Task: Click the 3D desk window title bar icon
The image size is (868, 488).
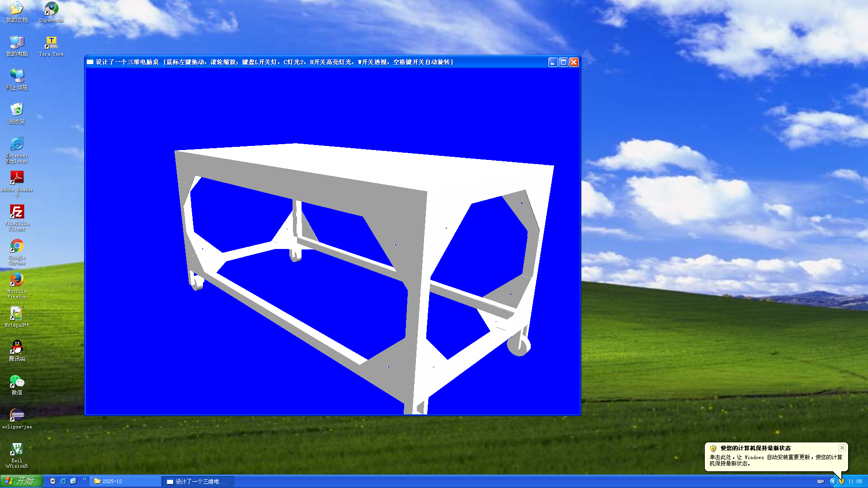Action: point(90,62)
